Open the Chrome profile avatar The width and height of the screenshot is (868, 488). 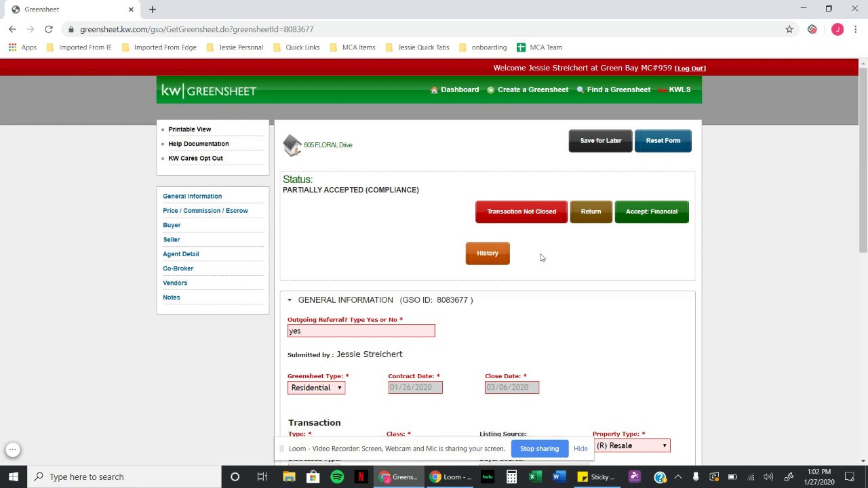(837, 29)
